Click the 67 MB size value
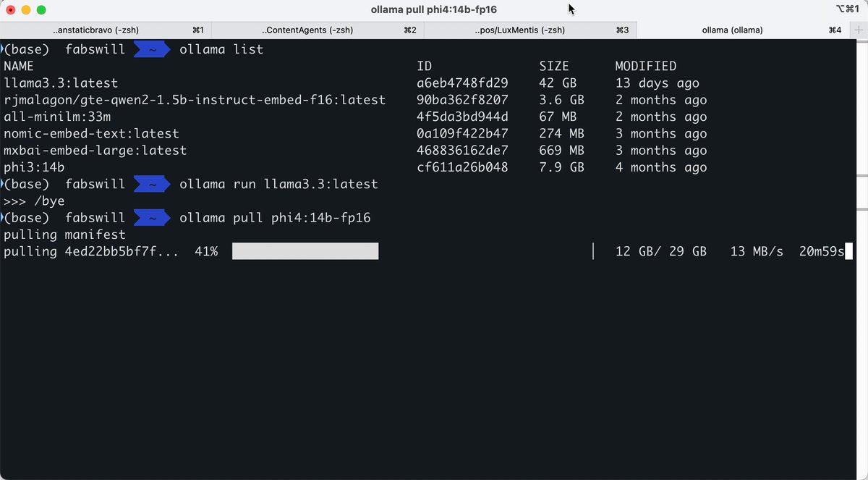Viewport: 868px width, 480px height. coord(558,117)
